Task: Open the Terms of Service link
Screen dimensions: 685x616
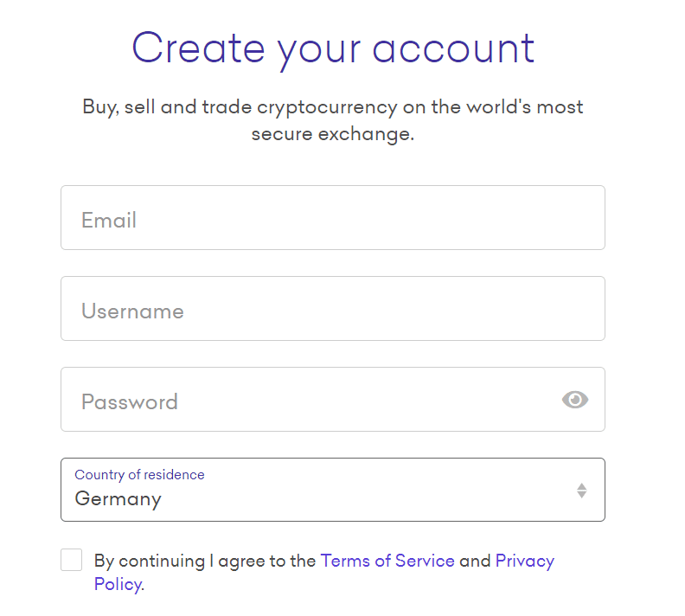Action: (x=387, y=561)
